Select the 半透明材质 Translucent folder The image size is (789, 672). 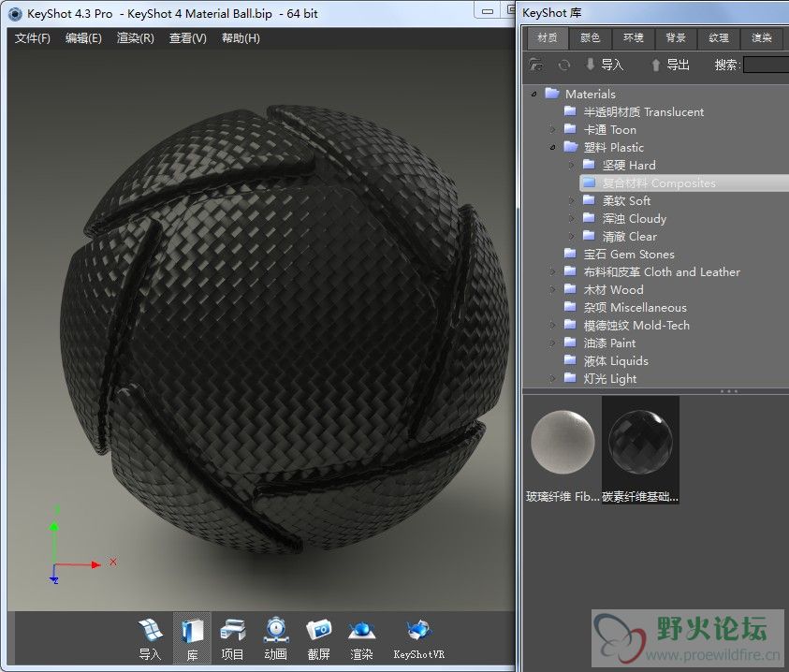coord(634,111)
